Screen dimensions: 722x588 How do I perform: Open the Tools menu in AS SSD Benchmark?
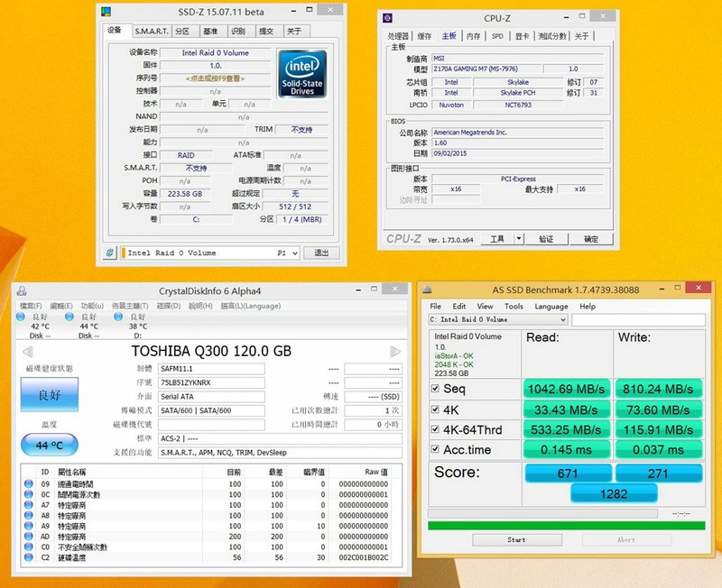(513, 305)
